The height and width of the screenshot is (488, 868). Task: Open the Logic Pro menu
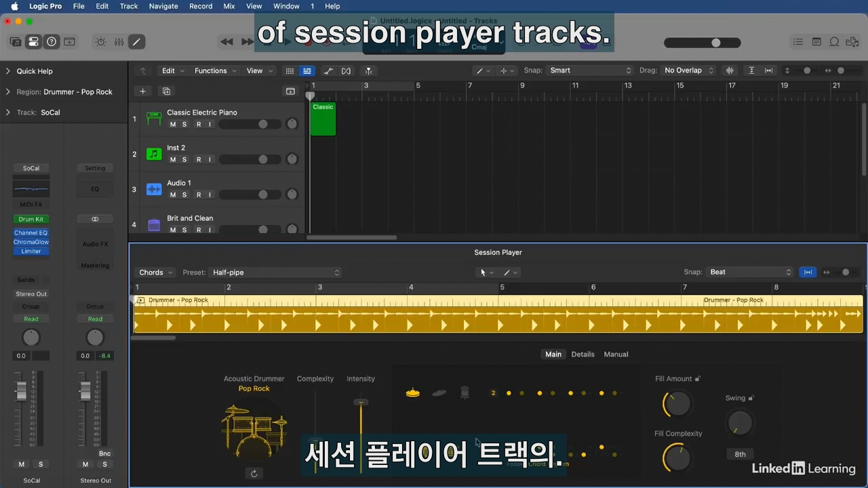(x=45, y=6)
